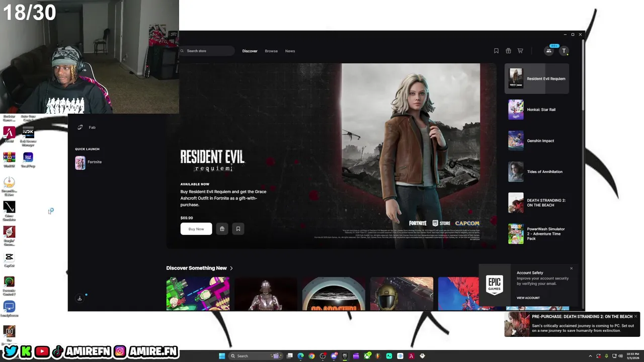The image size is (644, 362).
Task: Open the circular planet game thumbnail
Action: 334,294
